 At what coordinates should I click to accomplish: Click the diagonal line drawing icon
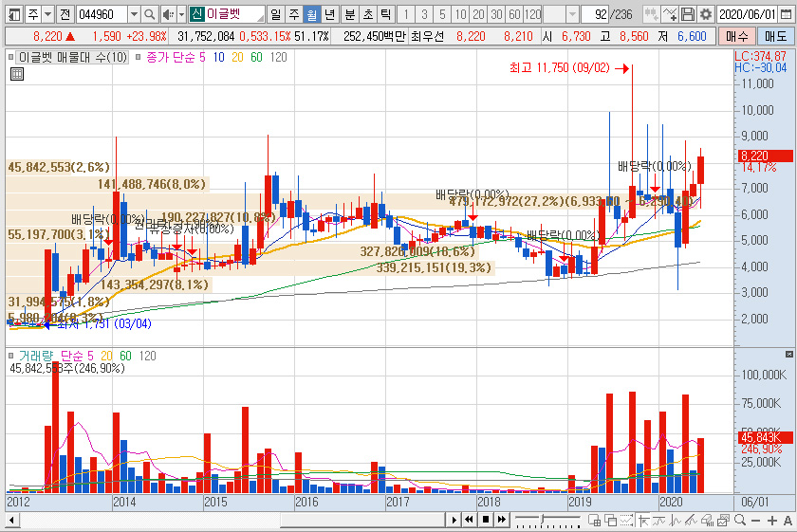pyautogui.click(x=692, y=520)
